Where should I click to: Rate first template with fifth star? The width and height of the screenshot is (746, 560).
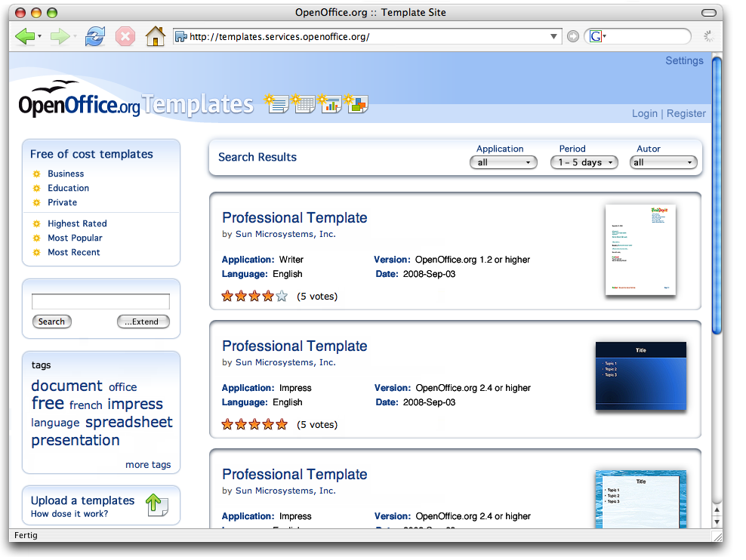(x=282, y=297)
